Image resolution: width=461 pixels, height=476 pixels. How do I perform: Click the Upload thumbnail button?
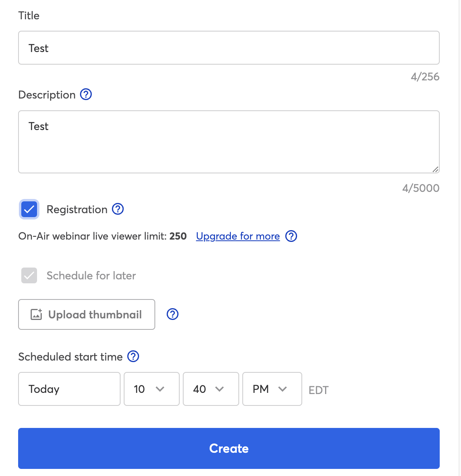tap(87, 314)
